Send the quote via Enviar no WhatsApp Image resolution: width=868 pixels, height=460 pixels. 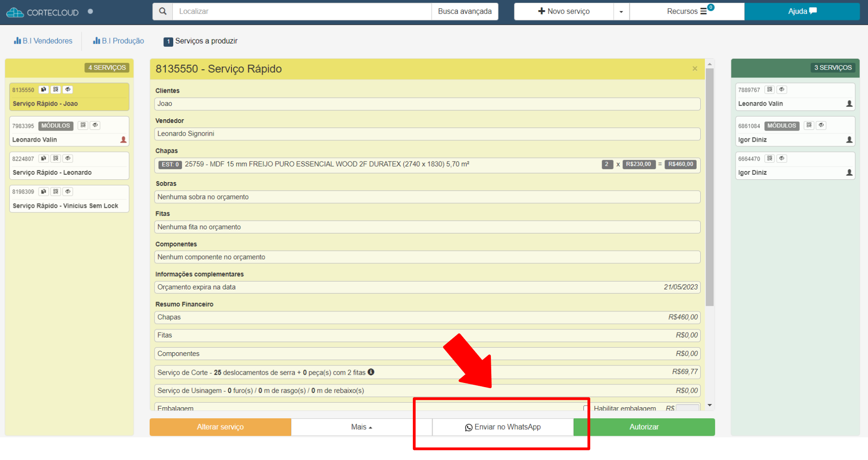[503, 427]
